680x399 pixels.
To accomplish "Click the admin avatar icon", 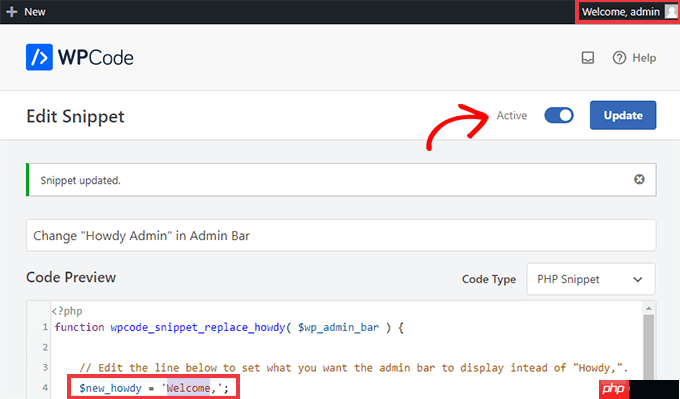I will coord(671,12).
